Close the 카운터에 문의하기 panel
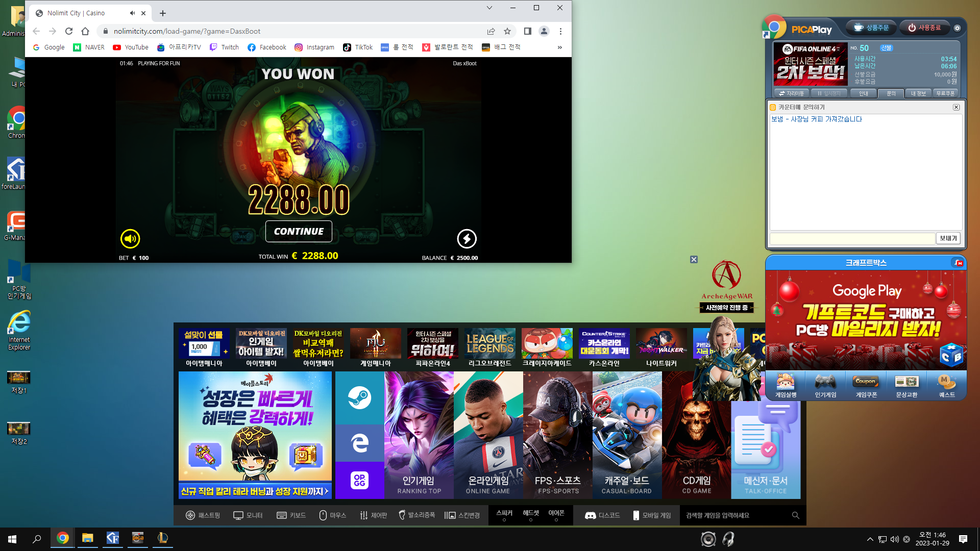Viewport: 980px width, 551px height. pyautogui.click(x=956, y=107)
